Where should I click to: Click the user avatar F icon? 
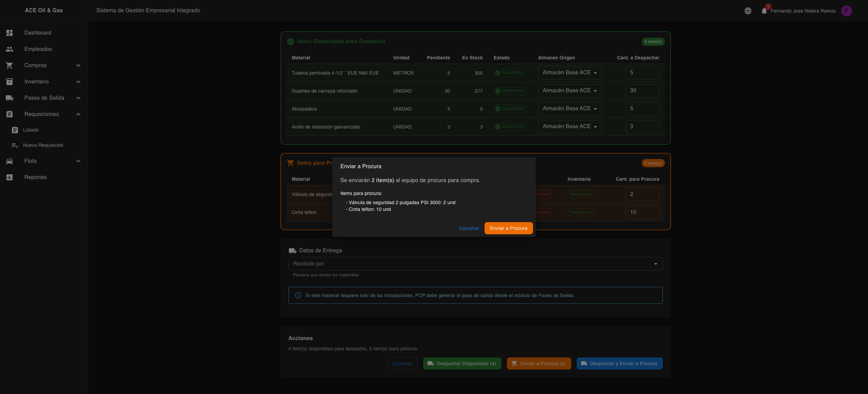846,11
